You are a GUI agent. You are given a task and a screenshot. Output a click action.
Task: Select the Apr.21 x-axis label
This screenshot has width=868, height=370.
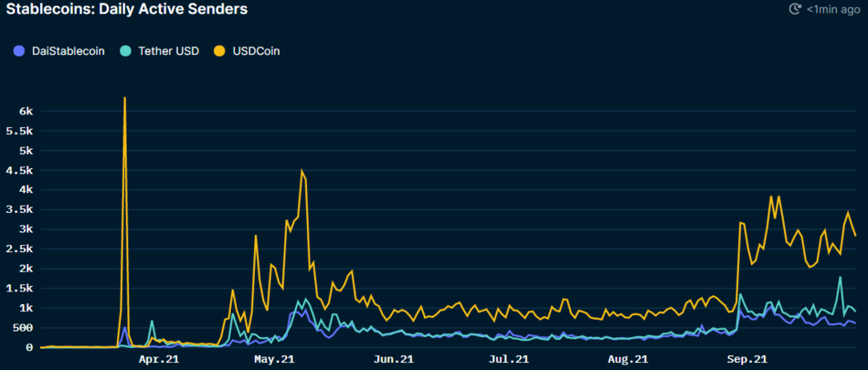tap(156, 360)
